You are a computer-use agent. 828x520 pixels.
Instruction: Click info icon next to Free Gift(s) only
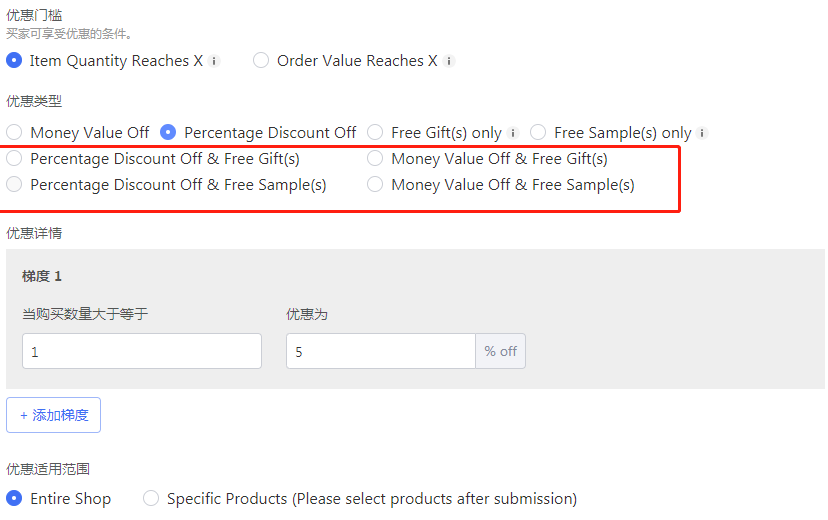point(513,133)
